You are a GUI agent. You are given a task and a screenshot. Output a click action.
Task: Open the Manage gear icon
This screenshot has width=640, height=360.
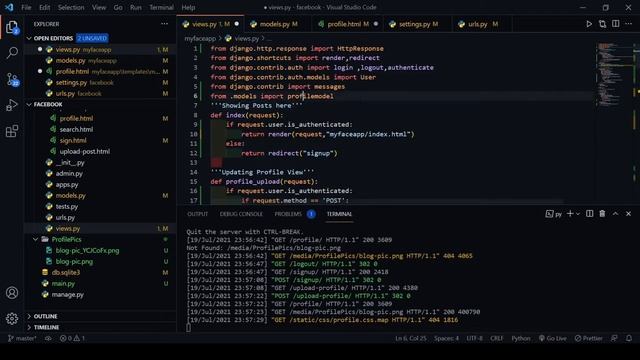[x=12, y=318]
